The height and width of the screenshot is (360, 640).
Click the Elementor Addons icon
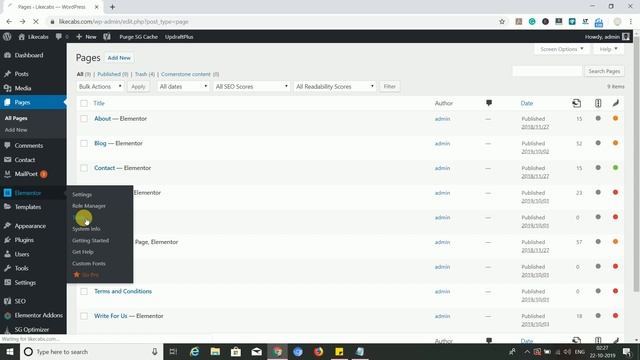[7, 316]
